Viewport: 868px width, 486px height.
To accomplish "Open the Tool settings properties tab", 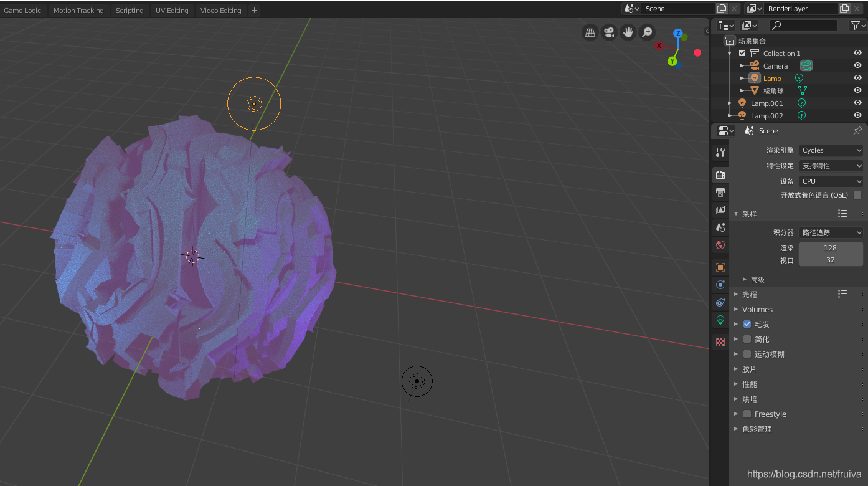I will click(720, 153).
